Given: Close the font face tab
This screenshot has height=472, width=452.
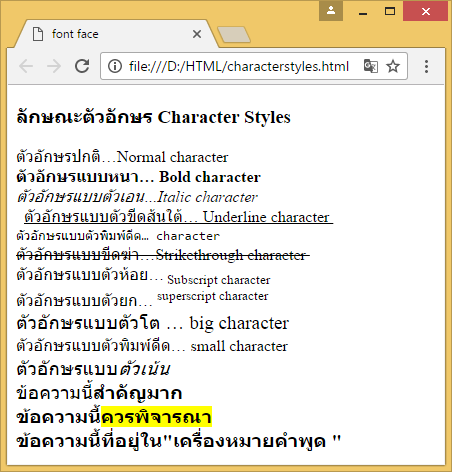Looking at the screenshot, I should pyautogui.click(x=197, y=34).
